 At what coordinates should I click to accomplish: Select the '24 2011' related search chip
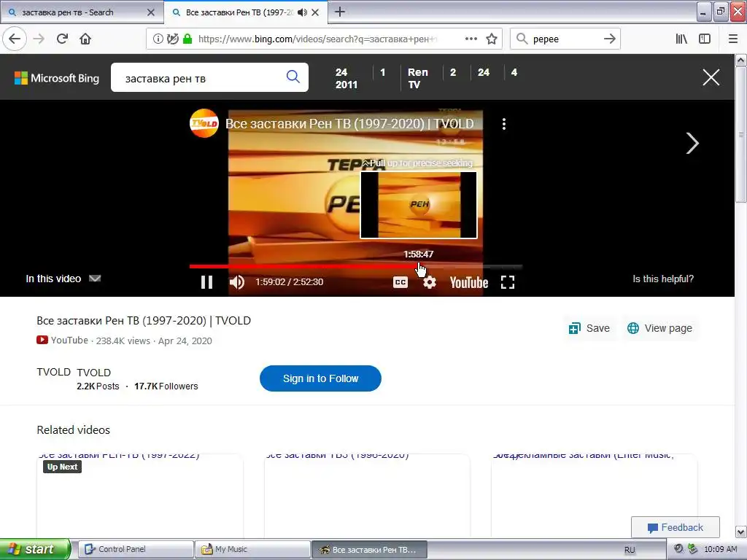tap(346, 79)
